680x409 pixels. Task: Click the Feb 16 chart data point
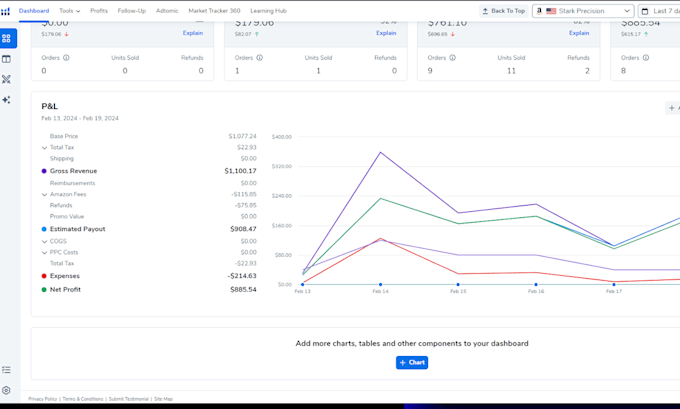pyautogui.click(x=536, y=285)
